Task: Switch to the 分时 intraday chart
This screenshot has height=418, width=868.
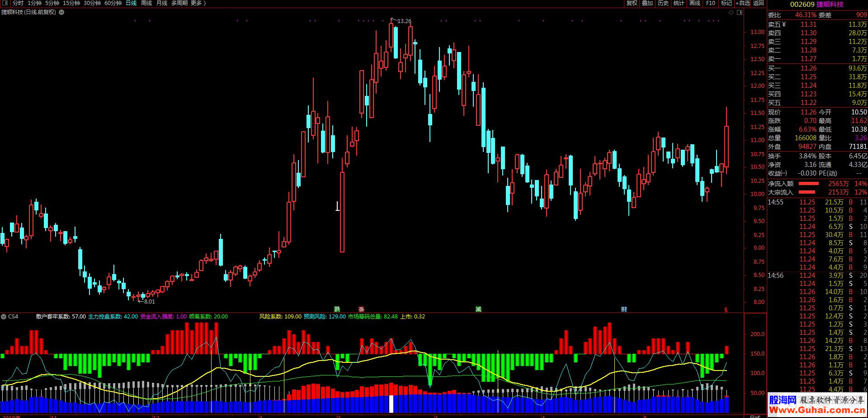Action: click(18, 3)
